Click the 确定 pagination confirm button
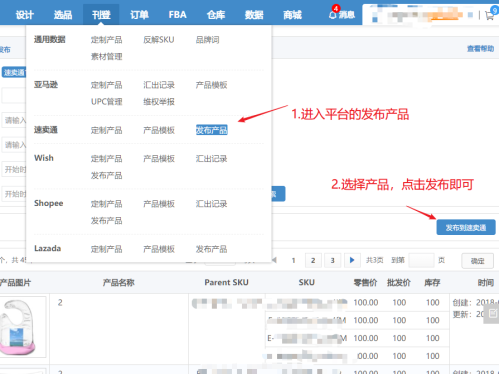 [x=477, y=261]
